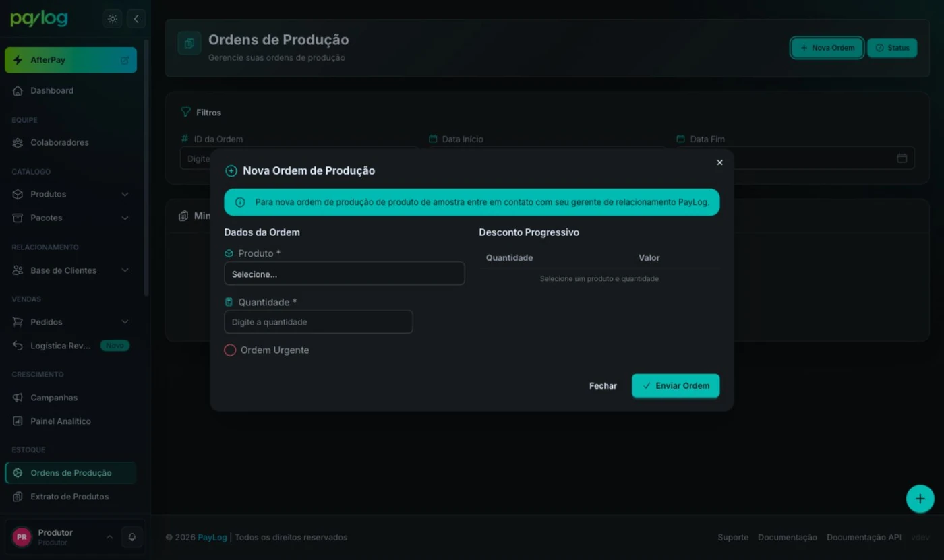Viewport: 944px width, 560px height.
Task: Expand the Produtos submenu chevron
Action: click(125, 194)
